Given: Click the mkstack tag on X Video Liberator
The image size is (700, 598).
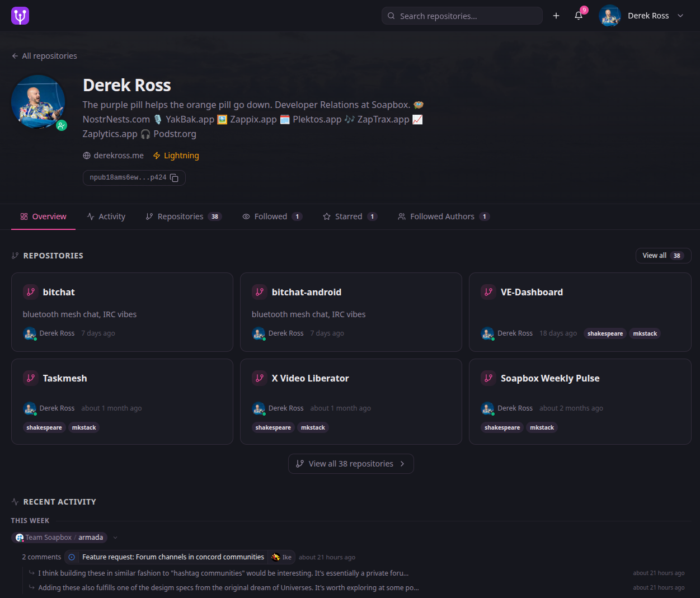Looking at the screenshot, I should (313, 427).
